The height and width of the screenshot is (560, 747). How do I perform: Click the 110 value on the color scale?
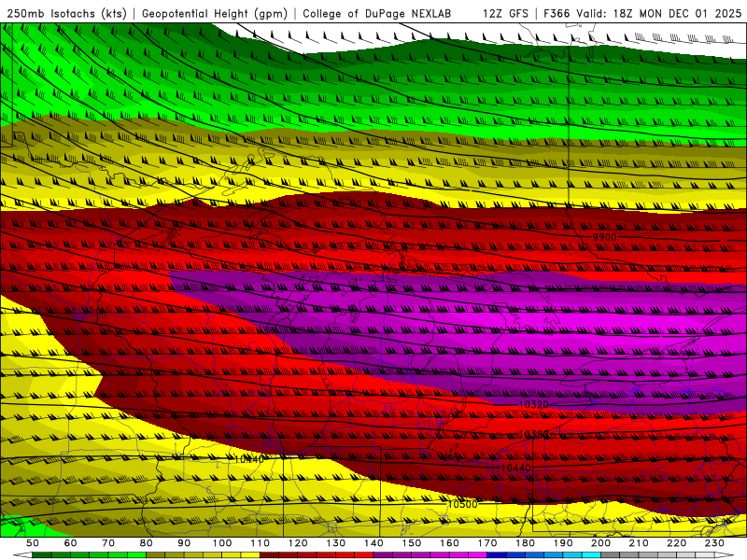click(261, 543)
